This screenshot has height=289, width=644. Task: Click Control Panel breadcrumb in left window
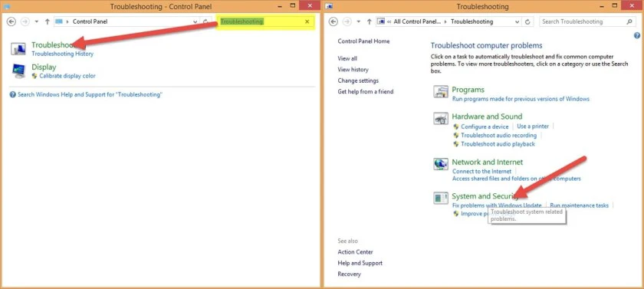(90, 21)
